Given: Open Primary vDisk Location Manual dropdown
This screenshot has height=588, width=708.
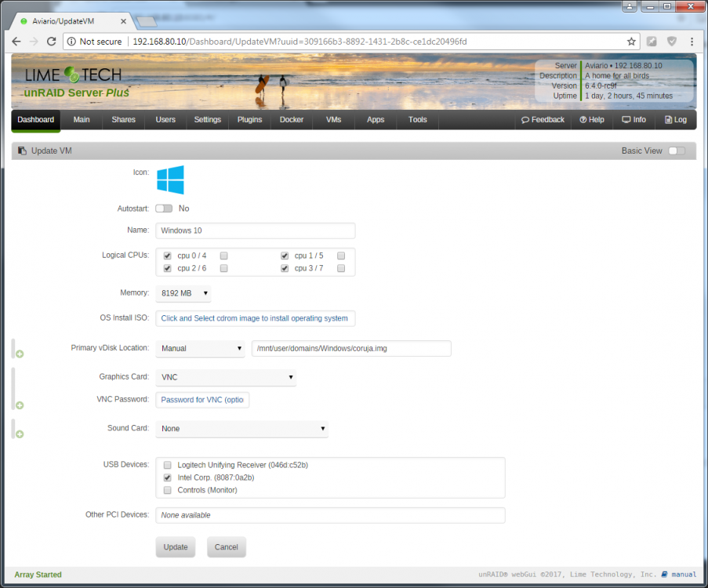Looking at the screenshot, I should (x=201, y=348).
